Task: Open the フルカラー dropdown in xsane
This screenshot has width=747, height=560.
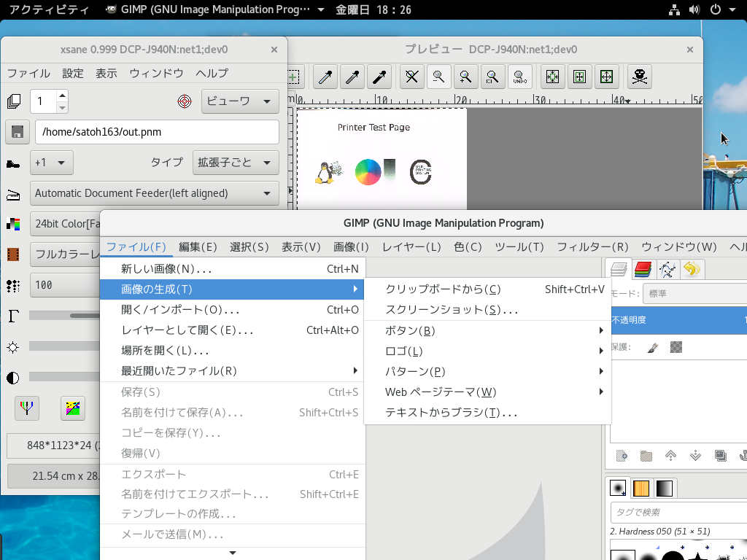Action: [65, 254]
